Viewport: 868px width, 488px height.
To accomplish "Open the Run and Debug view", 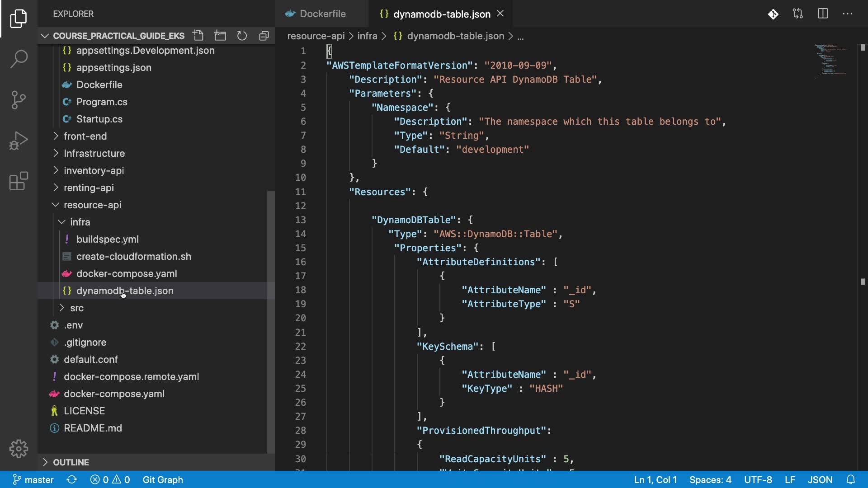I will pos(19,141).
